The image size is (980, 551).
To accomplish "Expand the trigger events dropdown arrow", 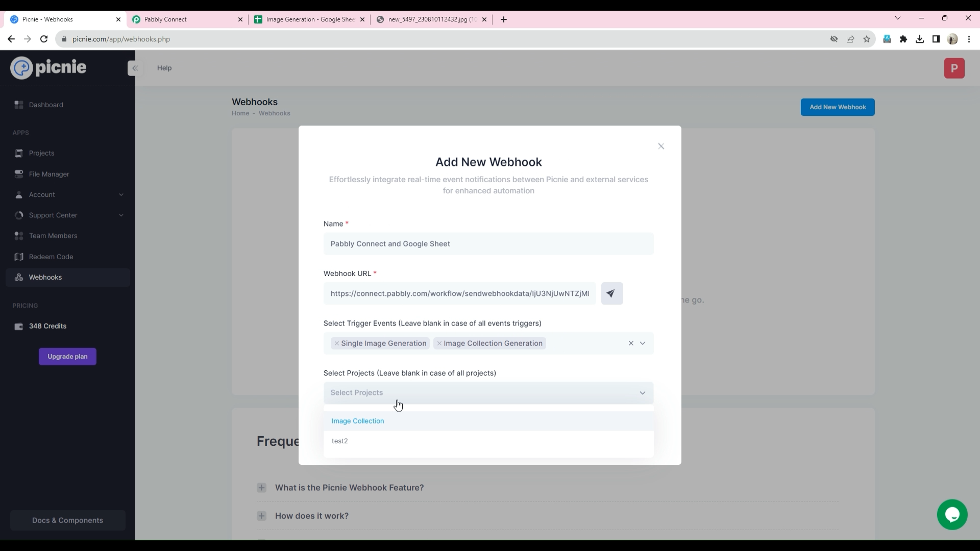I will [x=643, y=343].
